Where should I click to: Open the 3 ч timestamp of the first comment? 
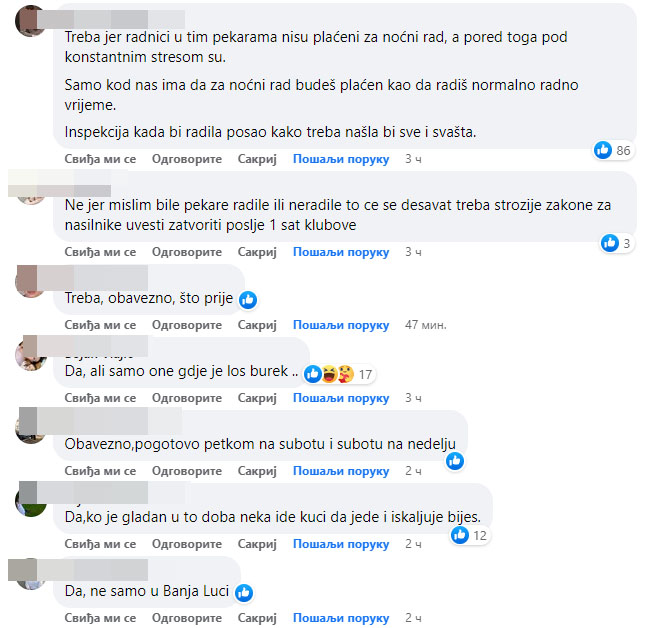(413, 159)
